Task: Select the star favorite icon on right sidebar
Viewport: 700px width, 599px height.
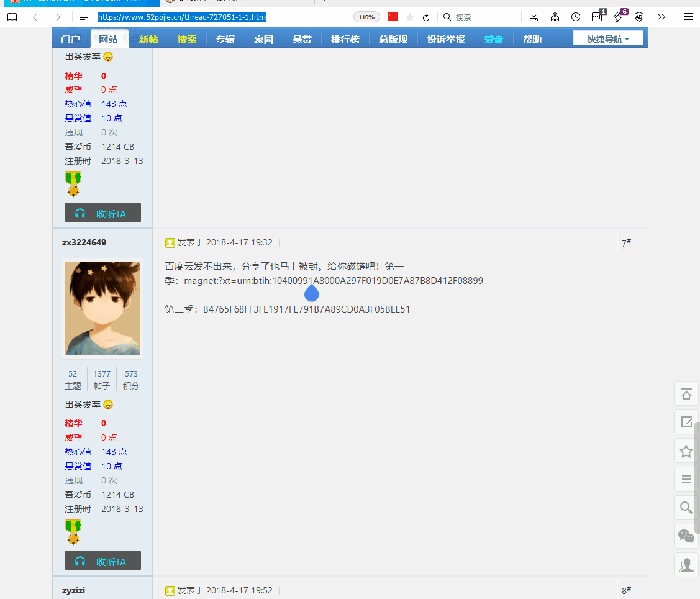Action: pyautogui.click(x=686, y=450)
